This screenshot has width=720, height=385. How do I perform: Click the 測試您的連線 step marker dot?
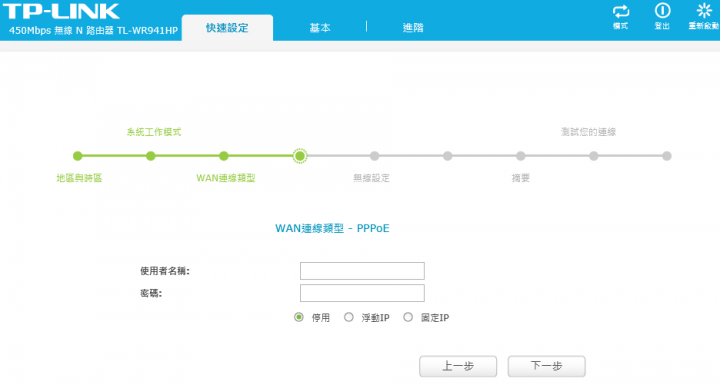coord(594,156)
